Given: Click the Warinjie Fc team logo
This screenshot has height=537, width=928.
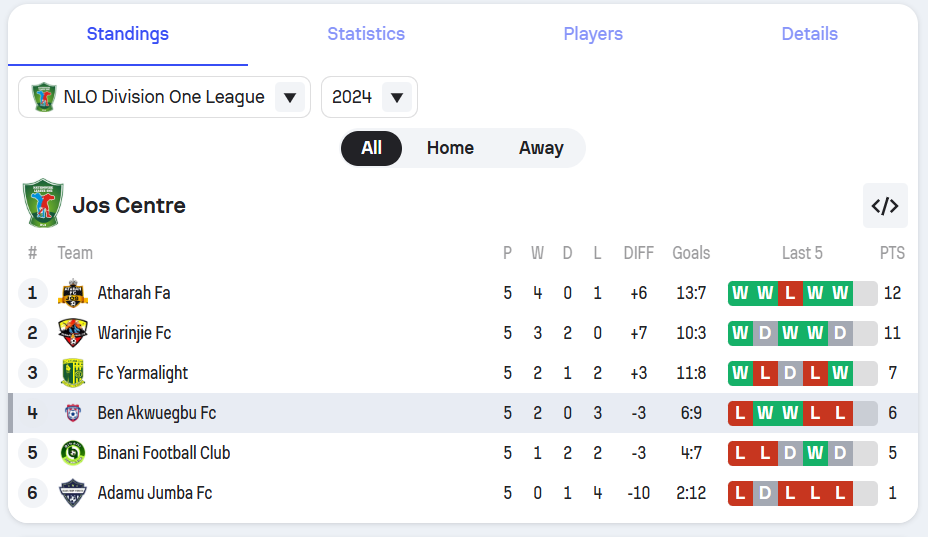Looking at the screenshot, I should (73, 333).
